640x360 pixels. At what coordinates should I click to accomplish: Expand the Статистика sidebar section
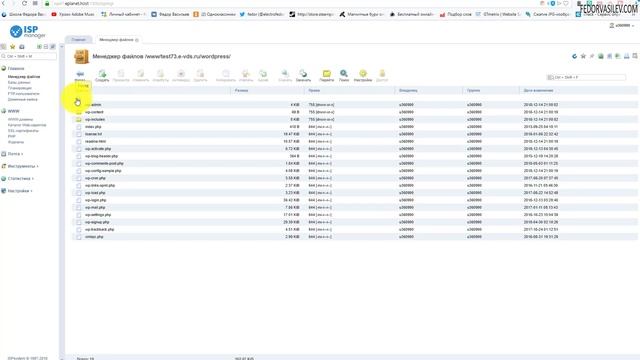18,178
